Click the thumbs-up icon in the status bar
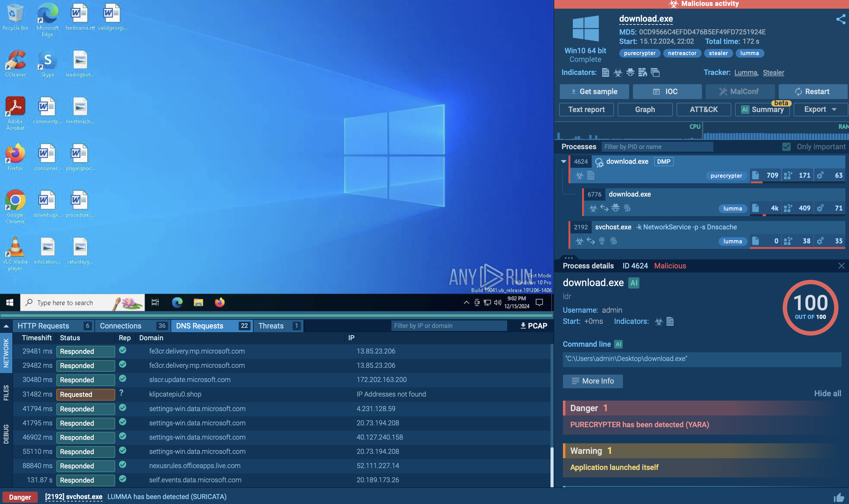 [838, 497]
